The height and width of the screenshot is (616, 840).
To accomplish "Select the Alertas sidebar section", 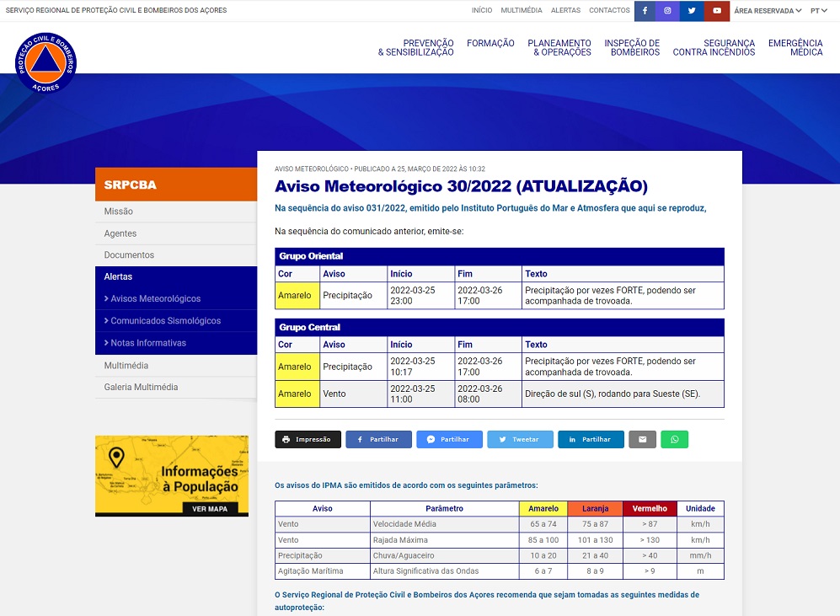I will [176, 277].
